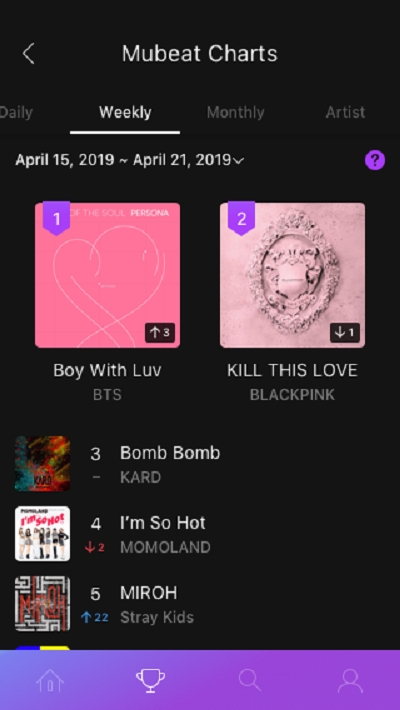Open KILL THIS LOVE album cover
The width and height of the screenshot is (400, 710).
(292, 275)
